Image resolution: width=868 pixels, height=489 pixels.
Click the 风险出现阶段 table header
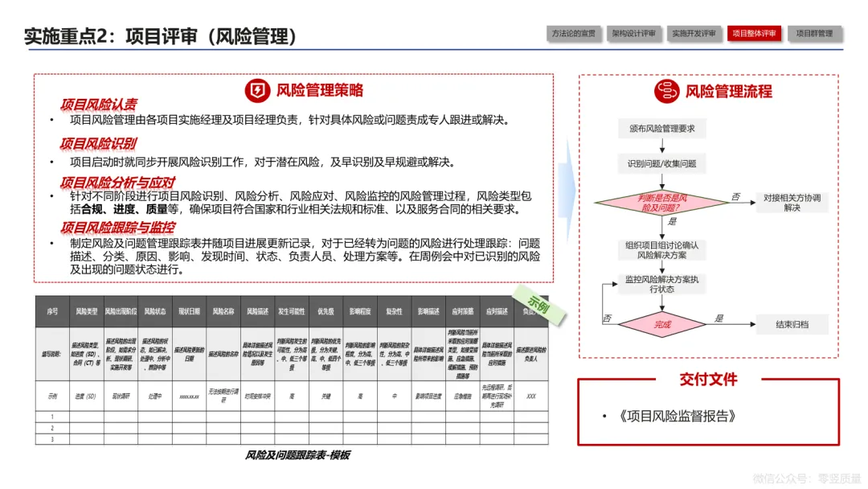point(121,312)
